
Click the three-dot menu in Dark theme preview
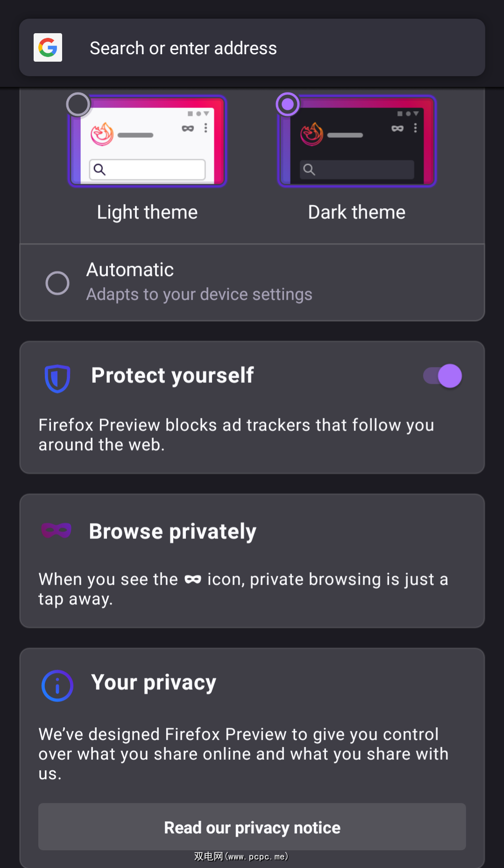coord(415,128)
